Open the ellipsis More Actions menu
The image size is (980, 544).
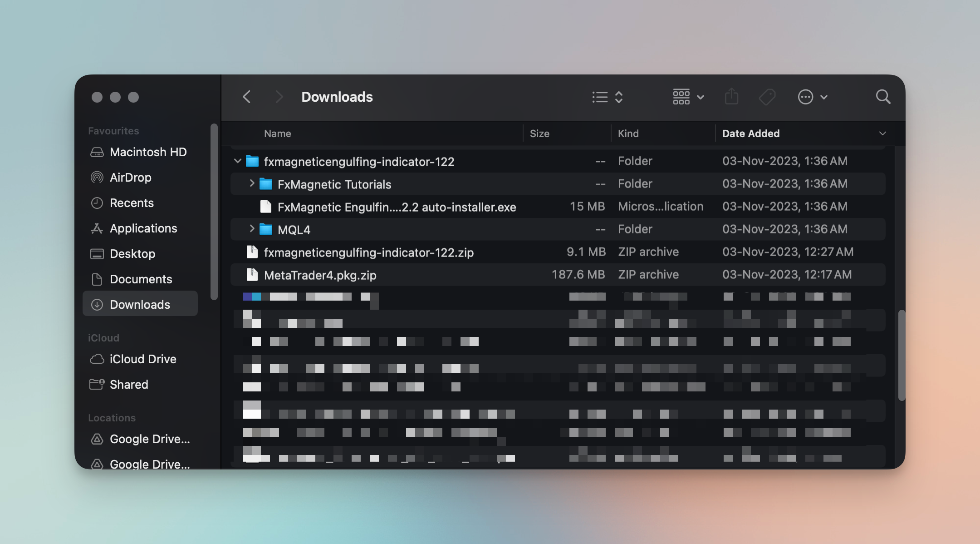tap(812, 97)
